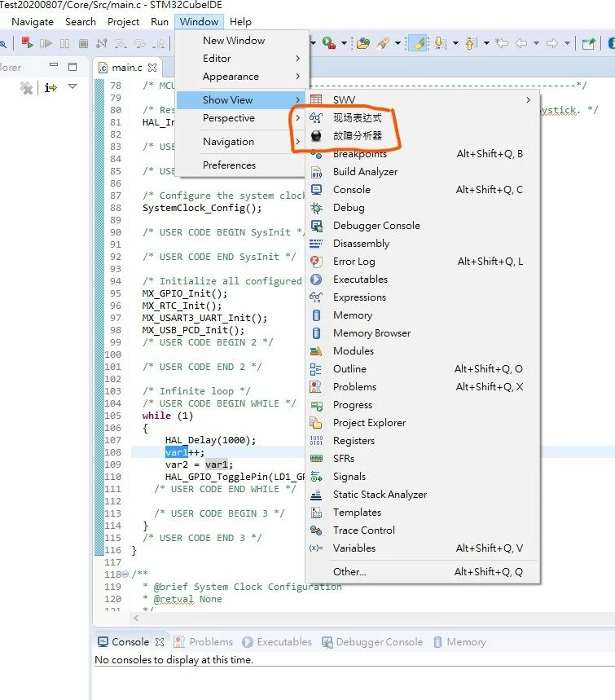Toggle Link with Editor in explorer panel
The width and height of the screenshot is (615, 700).
(51, 87)
